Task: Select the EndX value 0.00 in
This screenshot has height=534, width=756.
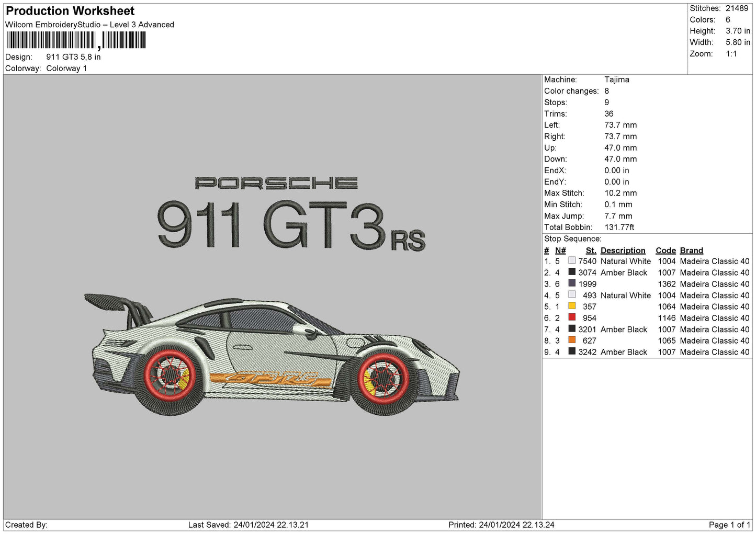Action: tap(617, 171)
